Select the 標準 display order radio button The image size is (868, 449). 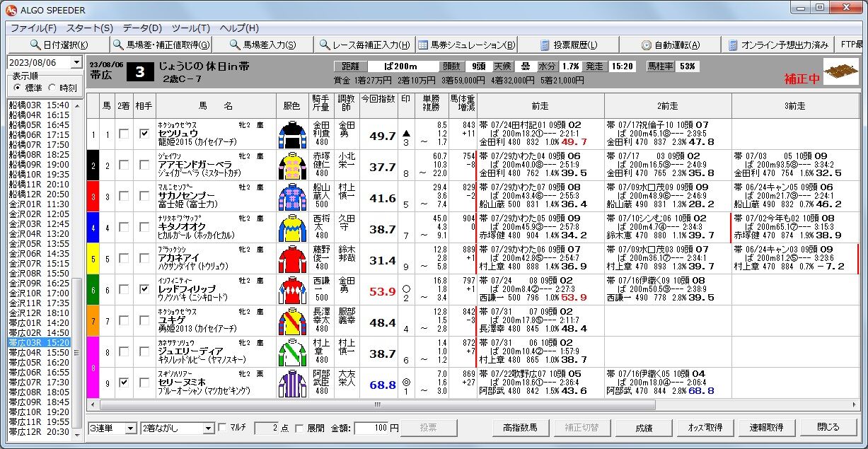coord(18,88)
